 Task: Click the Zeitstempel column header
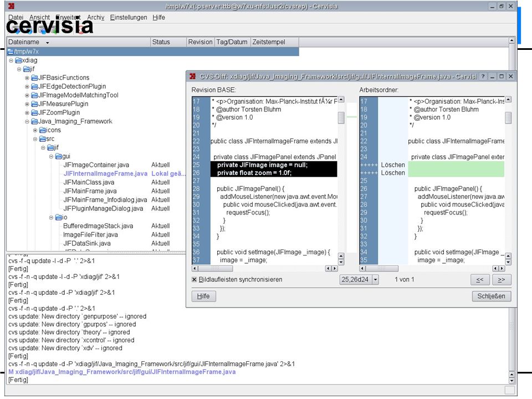274,42
